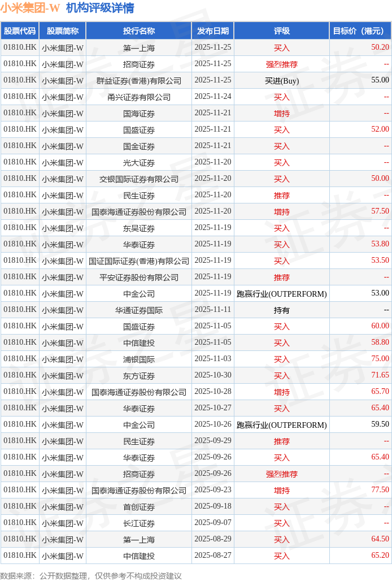
Task: Click target price 53.80 cell
Action: coord(360,244)
